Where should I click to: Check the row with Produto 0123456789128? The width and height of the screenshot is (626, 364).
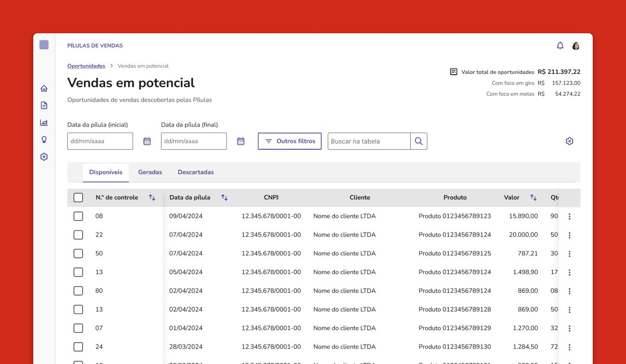tap(78, 310)
